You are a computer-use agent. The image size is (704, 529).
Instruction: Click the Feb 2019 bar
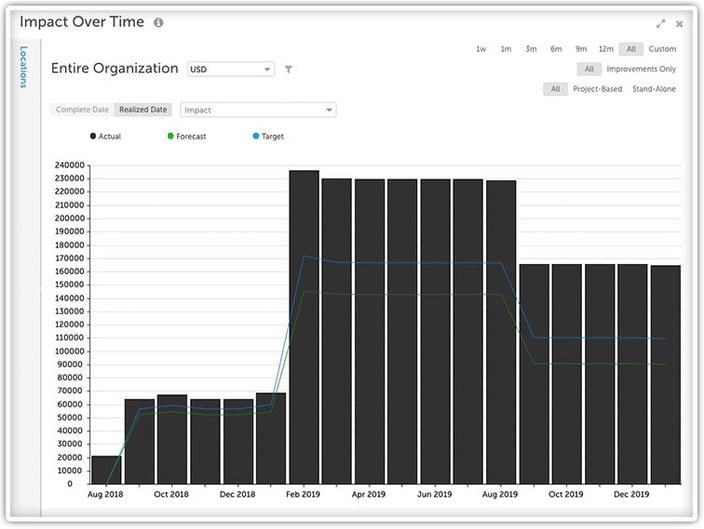pyautogui.click(x=304, y=327)
